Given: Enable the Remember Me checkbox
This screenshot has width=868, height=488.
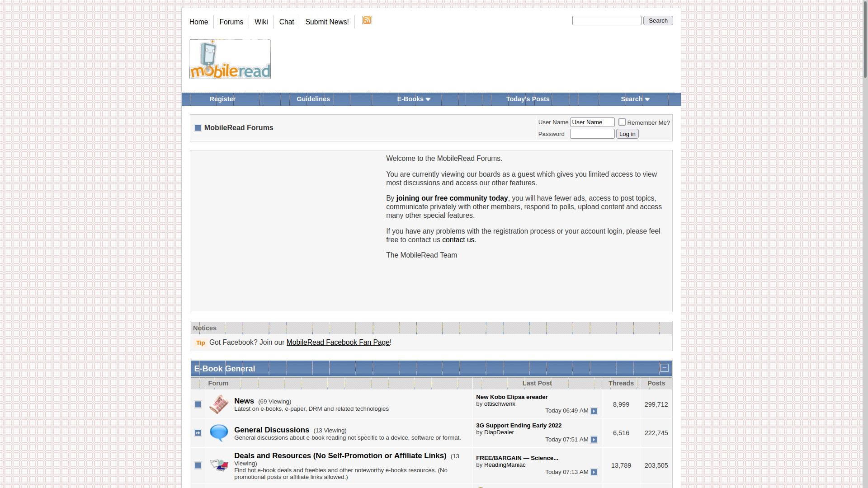Looking at the screenshot, I should coord(622,122).
